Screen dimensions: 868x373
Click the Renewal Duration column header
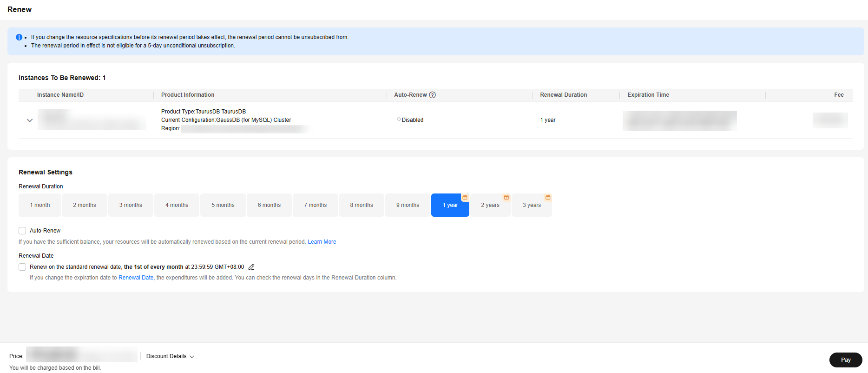click(564, 95)
